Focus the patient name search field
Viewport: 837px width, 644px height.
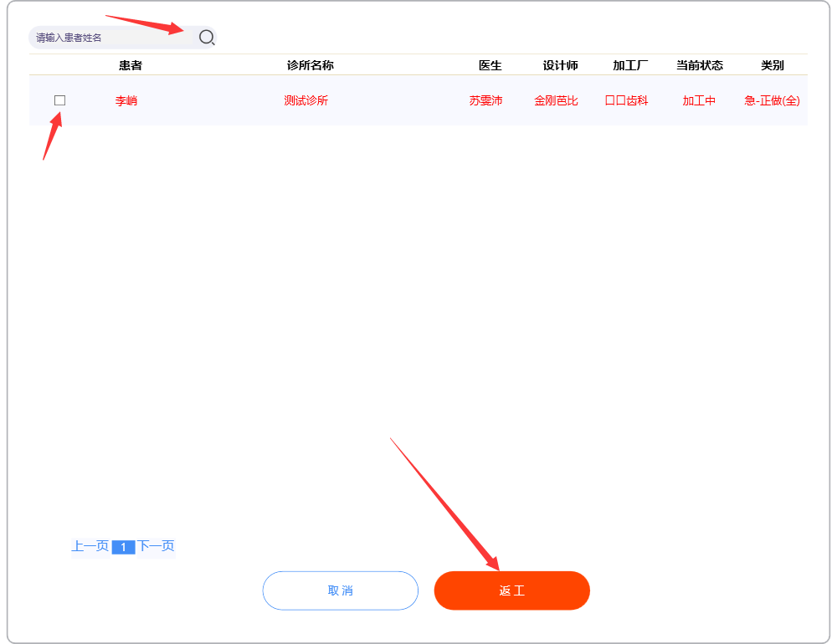click(109, 38)
